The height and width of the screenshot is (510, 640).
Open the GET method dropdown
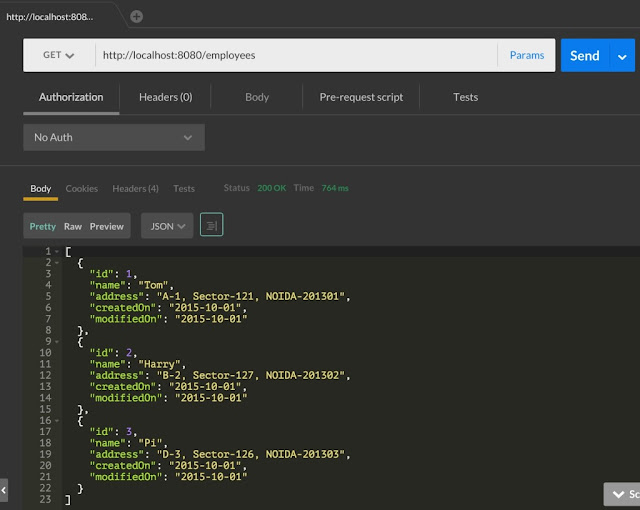pyautogui.click(x=59, y=55)
